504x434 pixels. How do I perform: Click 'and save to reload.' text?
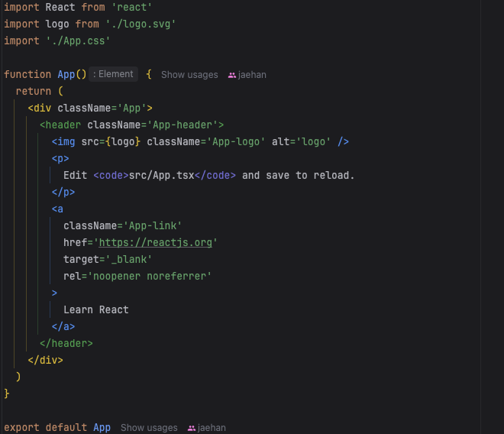[298, 175]
